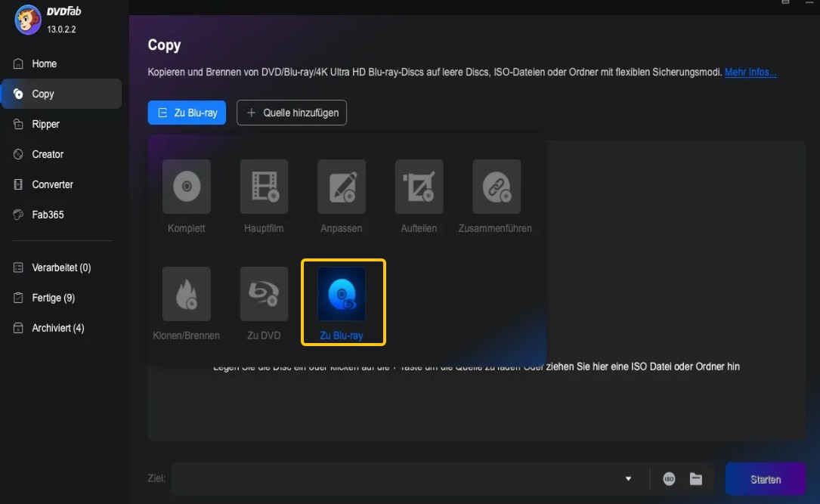Click the Fab365 icon in the sidebar
Image resolution: width=820 pixels, height=504 pixels.
pyautogui.click(x=18, y=215)
